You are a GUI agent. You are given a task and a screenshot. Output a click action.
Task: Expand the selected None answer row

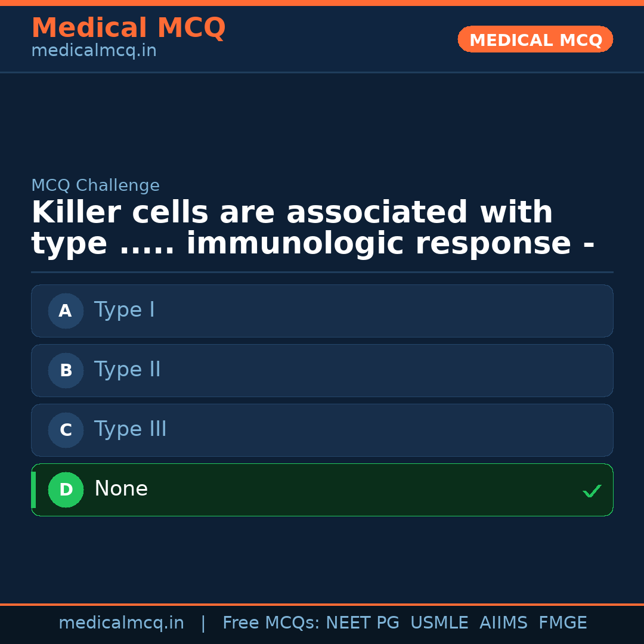(x=322, y=490)
